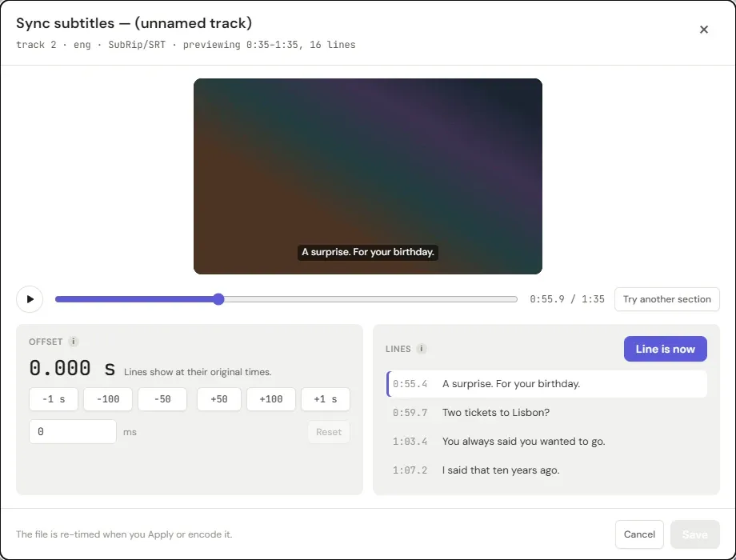Shift offset by -100 ms

[108, 399]
